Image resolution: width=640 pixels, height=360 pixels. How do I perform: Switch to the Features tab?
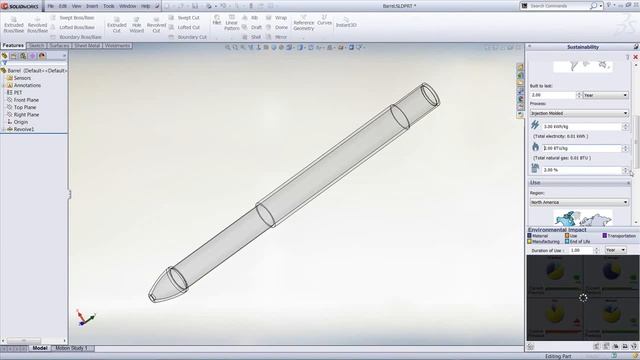pos(13,46)
